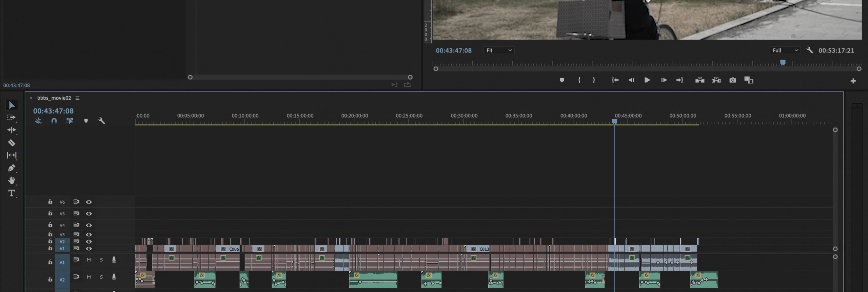Select the bbbs_movie02 sequence tab
Image resolution: width=868 pixels, height=292 pixels.
pyautogui.click(x=54, y=98)
